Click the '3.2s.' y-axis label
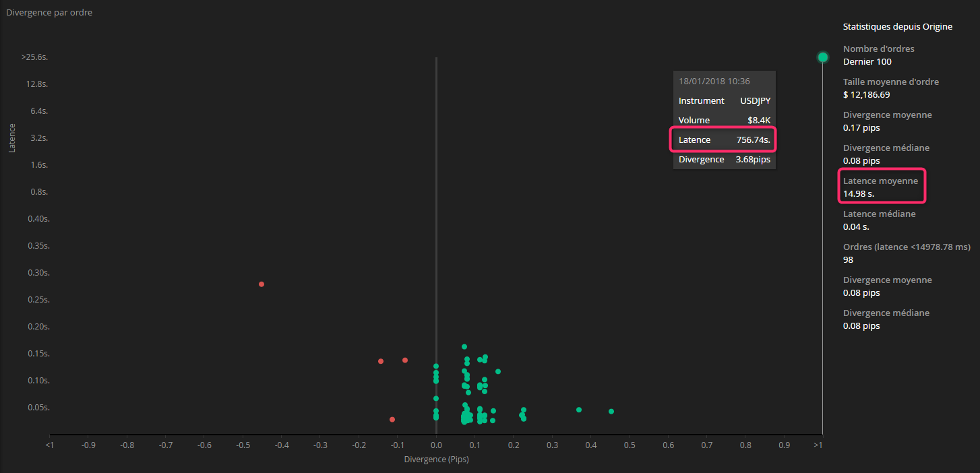Image resolution: width=980 pixels, height=473 pixels. [39, 138]
